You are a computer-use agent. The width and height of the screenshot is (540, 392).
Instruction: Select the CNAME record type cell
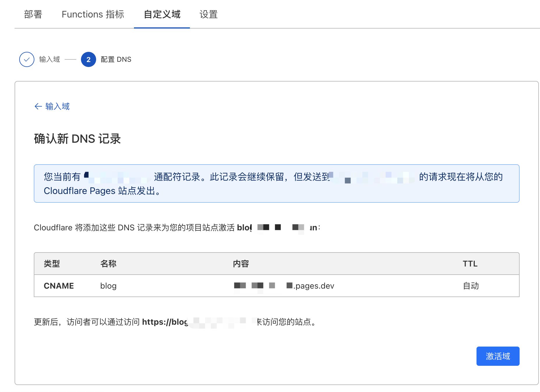tap(59, 286)
